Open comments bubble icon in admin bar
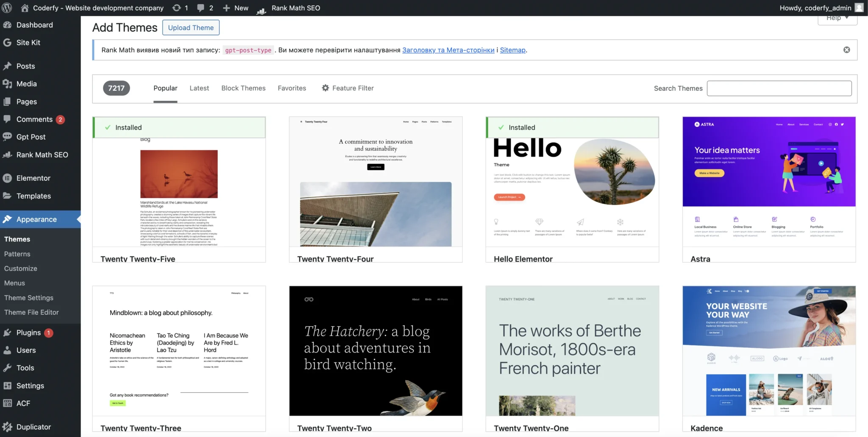This screenshot has height=437, width=868. [x=201, y=8]
